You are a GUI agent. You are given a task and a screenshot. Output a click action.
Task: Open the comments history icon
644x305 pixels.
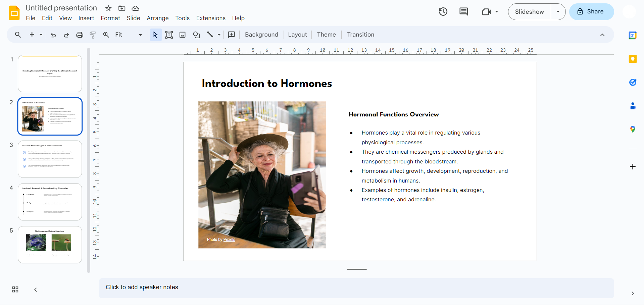click(463, 12)
